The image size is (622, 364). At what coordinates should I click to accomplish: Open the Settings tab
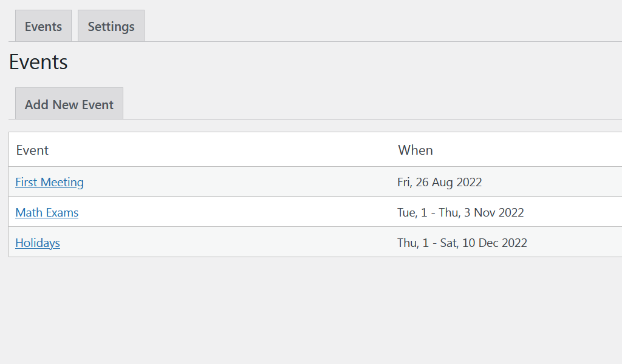(111, 25)
